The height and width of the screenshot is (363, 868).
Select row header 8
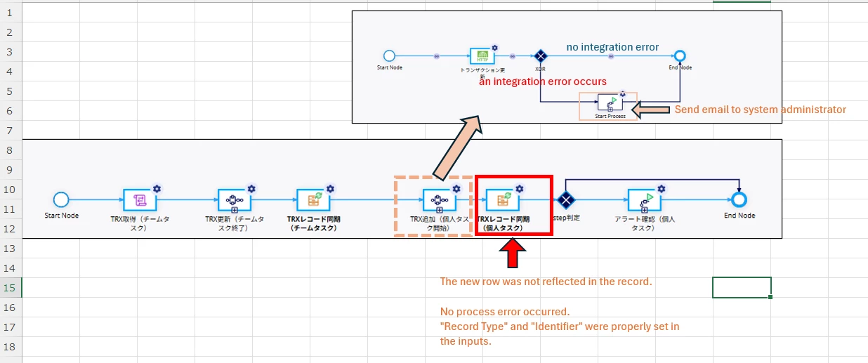10,150
